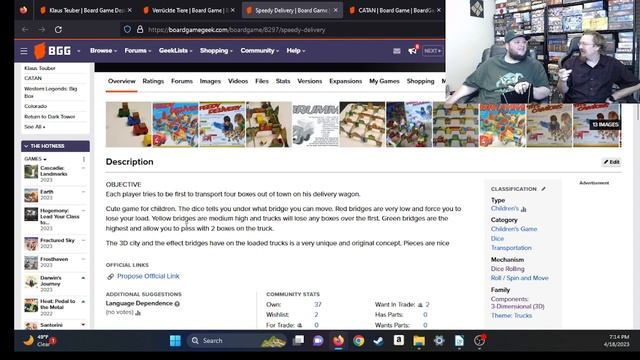
Task: Open the Versions tab
Action: [x=310, y=81]
